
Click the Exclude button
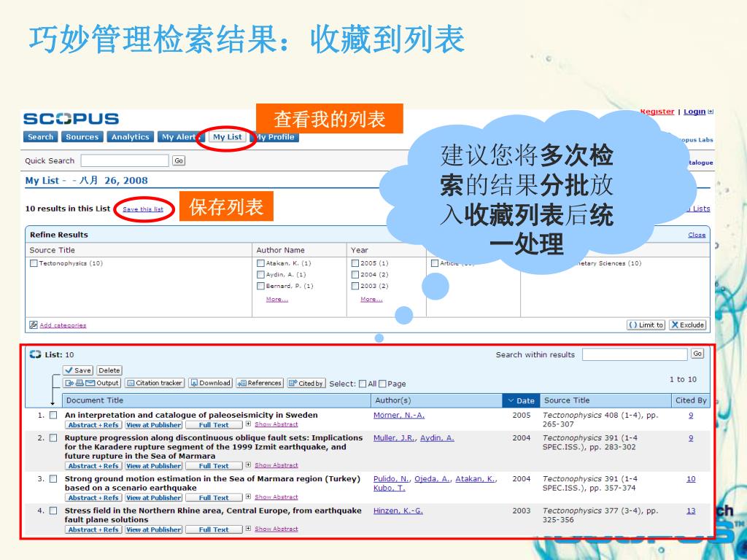tap(688, 324)
